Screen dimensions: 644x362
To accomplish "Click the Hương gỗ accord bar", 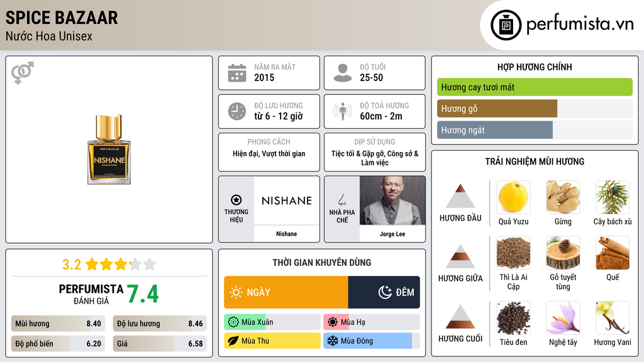I will pyautogui.click(x=535, y=109).
